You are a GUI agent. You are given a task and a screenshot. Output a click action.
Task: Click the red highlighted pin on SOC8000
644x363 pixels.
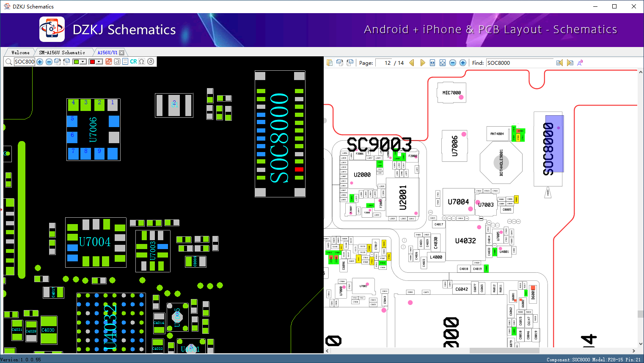click(299, 169)
